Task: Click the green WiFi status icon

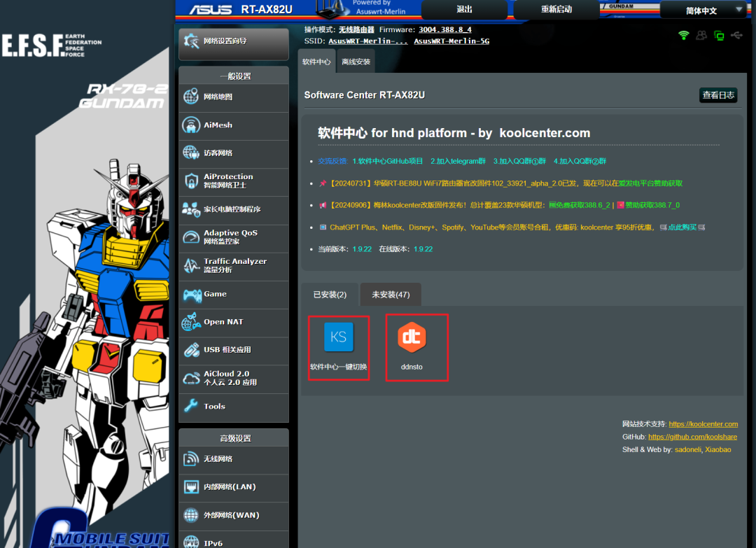Action: point(684,35)
